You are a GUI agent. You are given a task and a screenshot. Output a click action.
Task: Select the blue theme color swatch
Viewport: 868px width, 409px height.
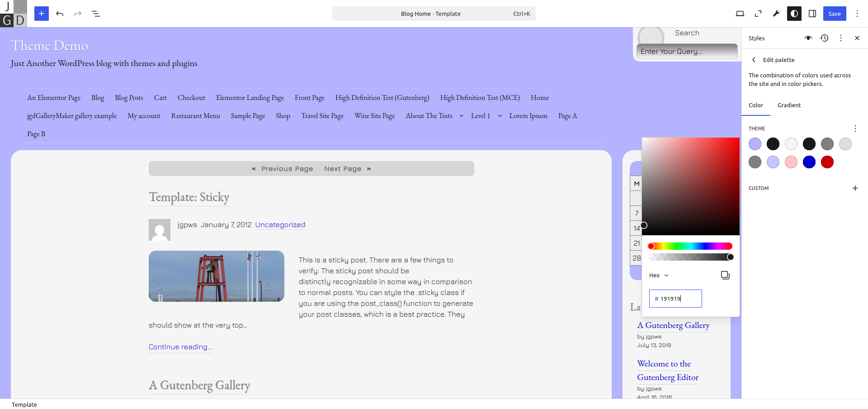[x=809, y=162]
